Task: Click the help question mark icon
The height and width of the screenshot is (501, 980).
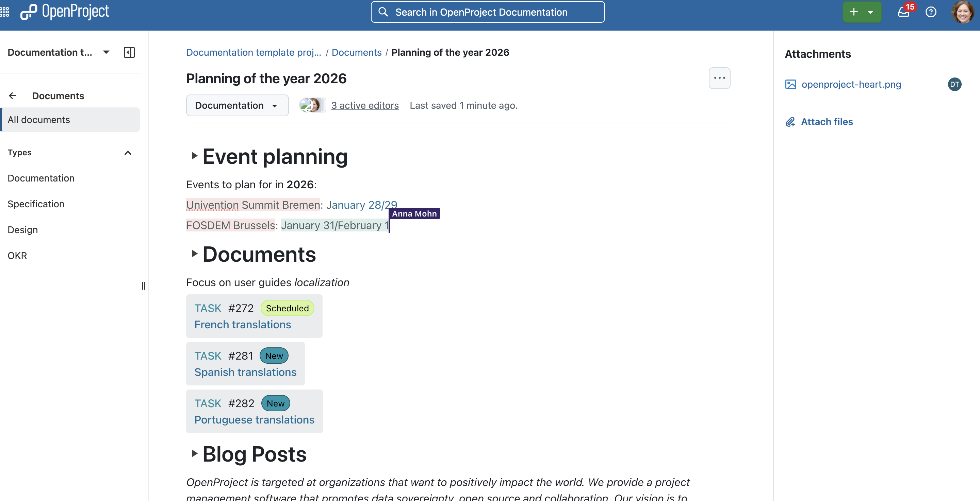Action: [931, 12]
